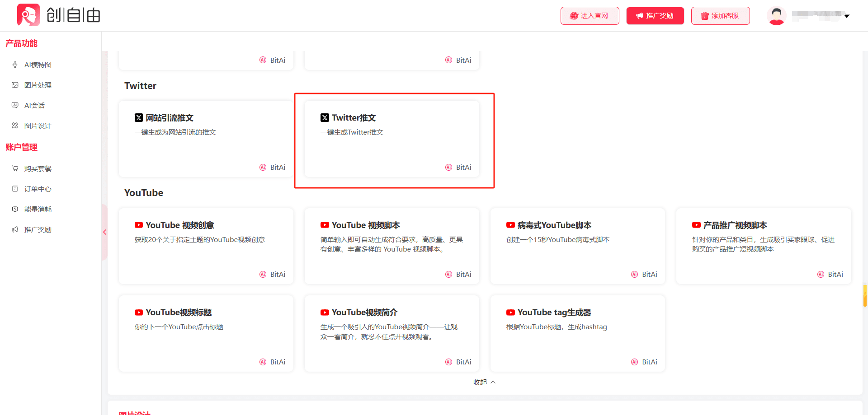Open the Twitter推文 card
868x415 pixels.
pyautogui.click(x=392, y=139)
